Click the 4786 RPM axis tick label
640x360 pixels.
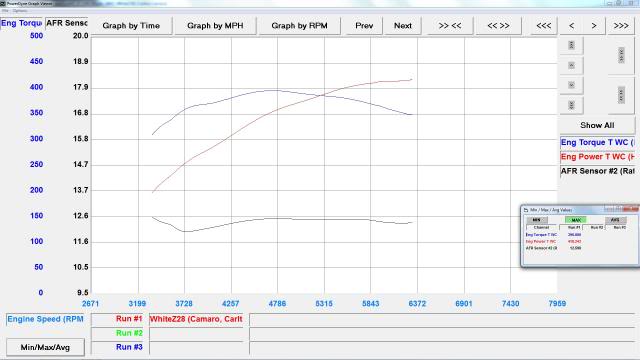[277, 304]
